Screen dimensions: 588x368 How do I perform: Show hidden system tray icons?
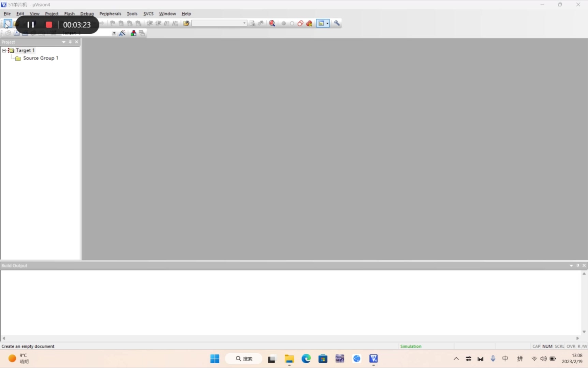click(x=456, y=358)
